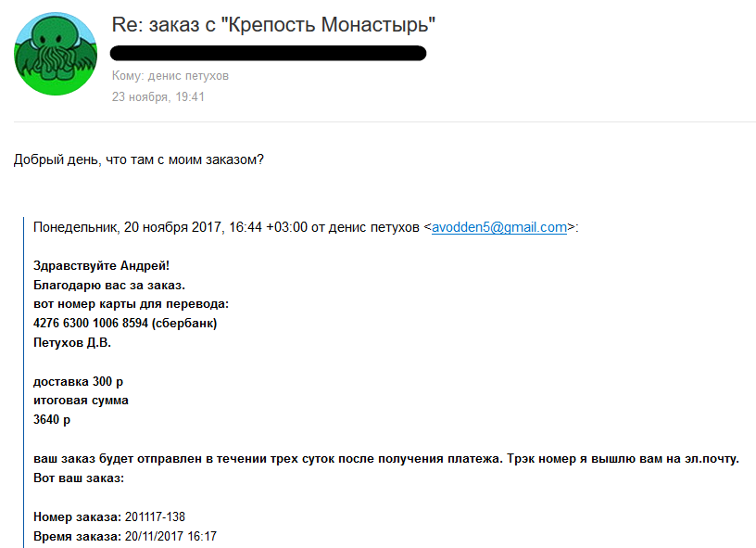Open the avodden5@gmail.com email link
Viewport: 756px width, 548px height.
(x=499, y=227)
